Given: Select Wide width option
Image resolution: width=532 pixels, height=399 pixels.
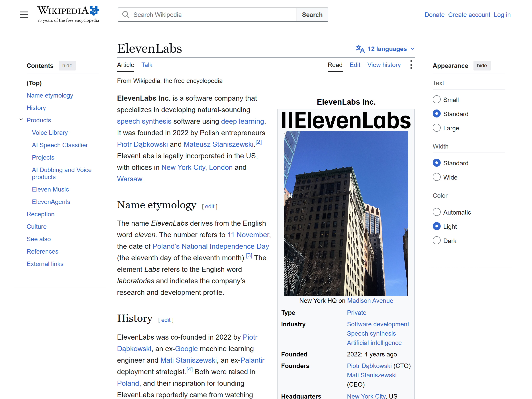Looking at the screenshot, I should pyautogui.click(x=436, y=177).
